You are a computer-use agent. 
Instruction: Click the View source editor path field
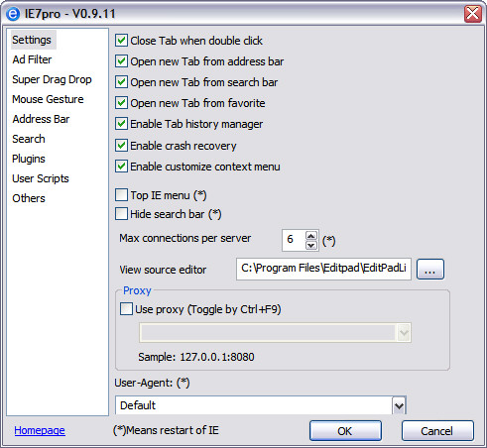323,270
